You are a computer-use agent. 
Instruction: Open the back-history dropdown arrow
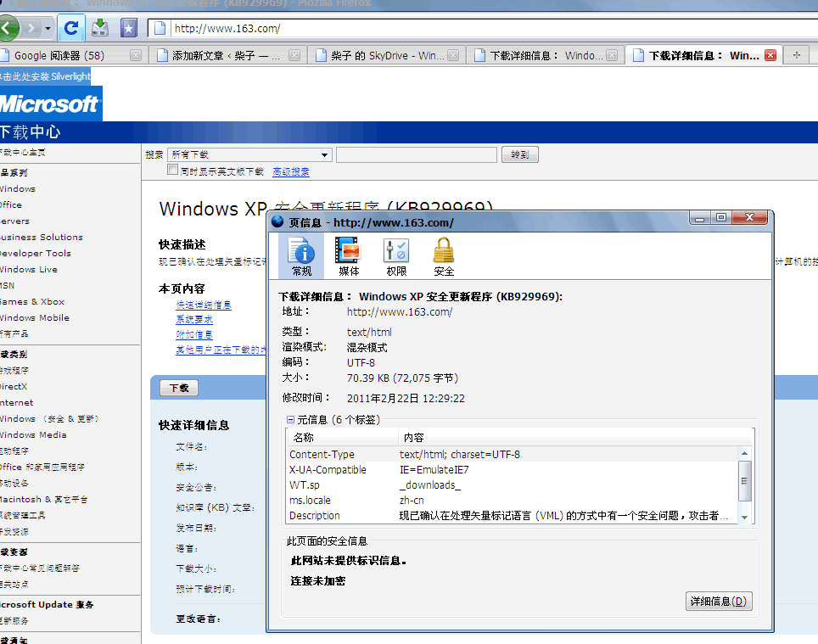(x=48, y=28)
